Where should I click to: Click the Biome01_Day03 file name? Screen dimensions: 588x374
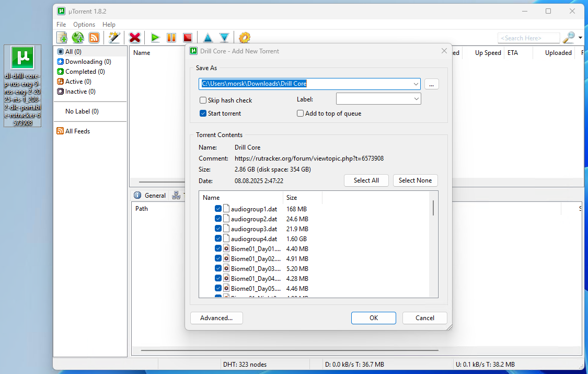click(x=256, y=268)
